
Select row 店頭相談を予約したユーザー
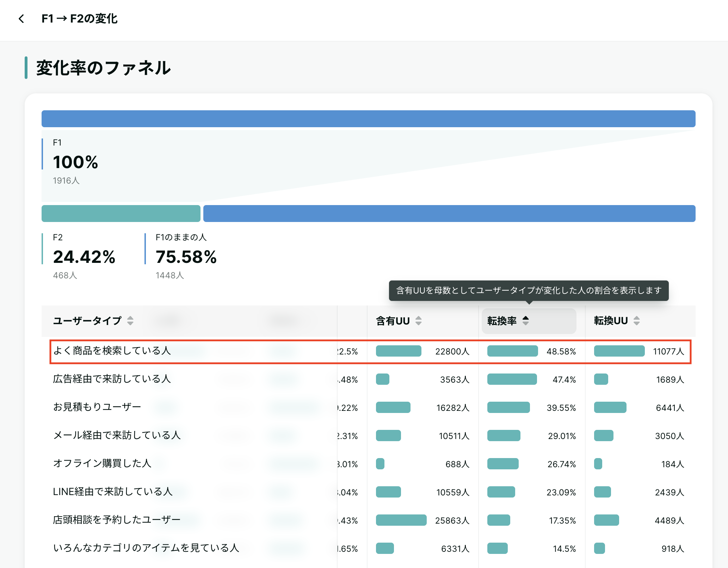pos(369,520)
